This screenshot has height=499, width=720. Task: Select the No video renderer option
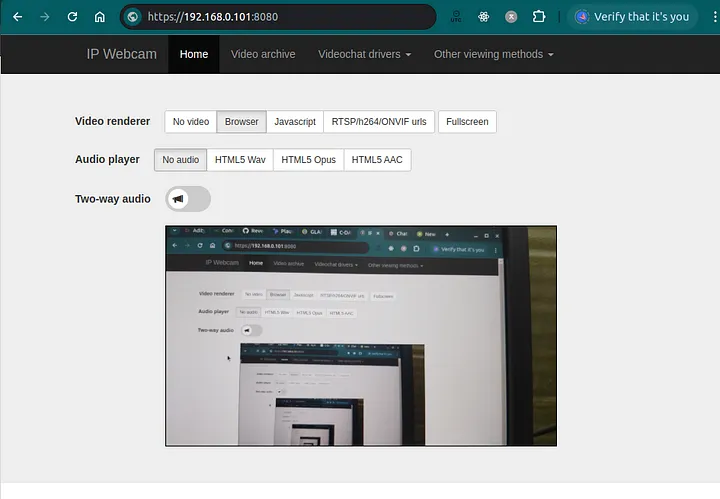tap(190, 122)
